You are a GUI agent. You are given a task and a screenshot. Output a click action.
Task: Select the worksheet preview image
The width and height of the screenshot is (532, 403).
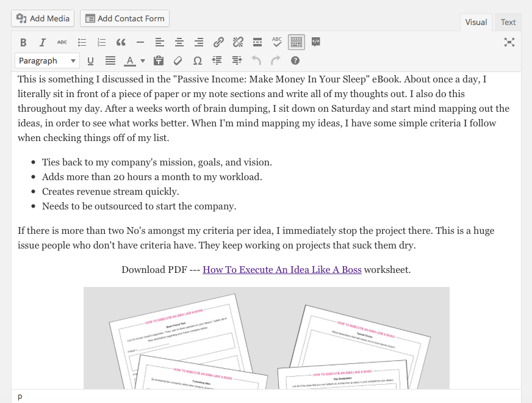click(x=267, y=338)
